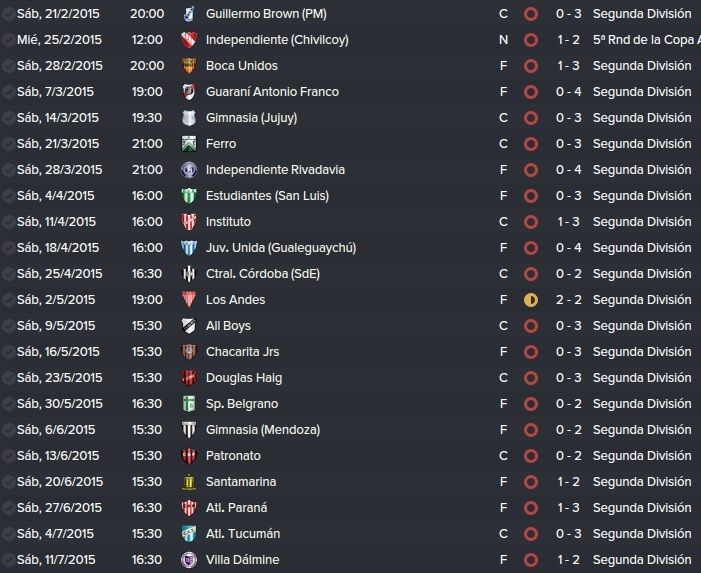Toggle the checkmark beside Sáb, 11/7/2015
The height and width of the screenshot is (573, 701).
8,560
